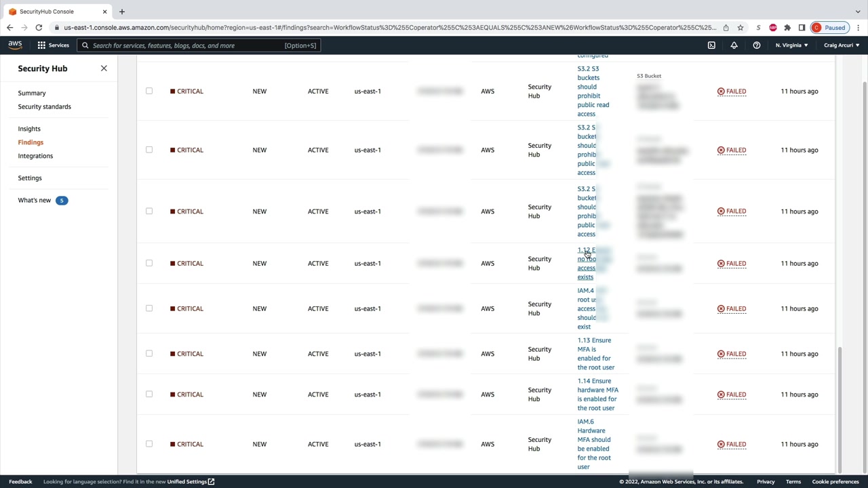Go forward in browser history

pos(24,28)
